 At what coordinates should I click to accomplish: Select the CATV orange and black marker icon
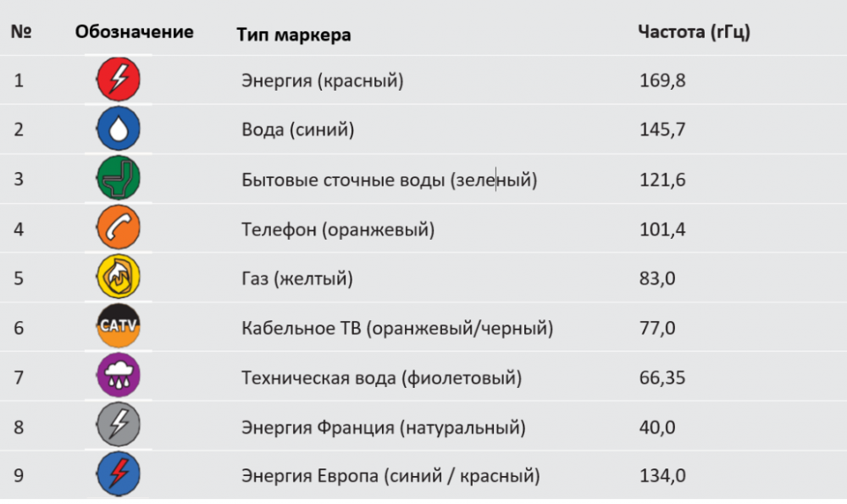119,326
